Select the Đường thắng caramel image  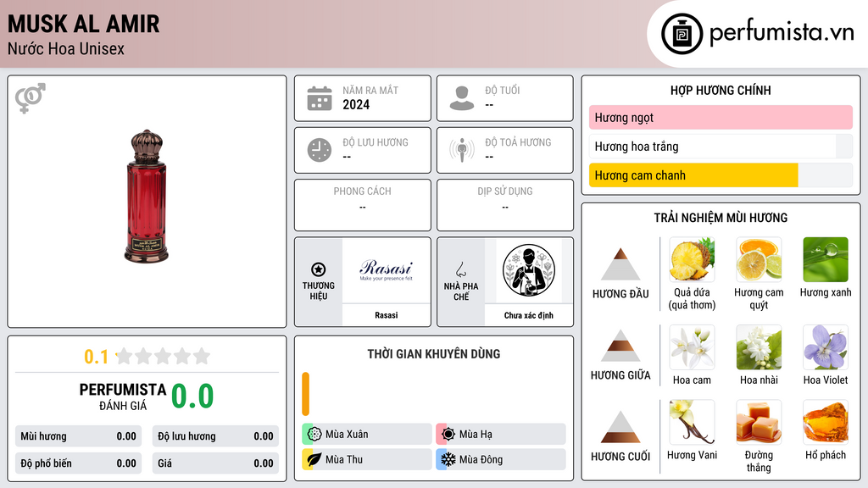[759, 422]
